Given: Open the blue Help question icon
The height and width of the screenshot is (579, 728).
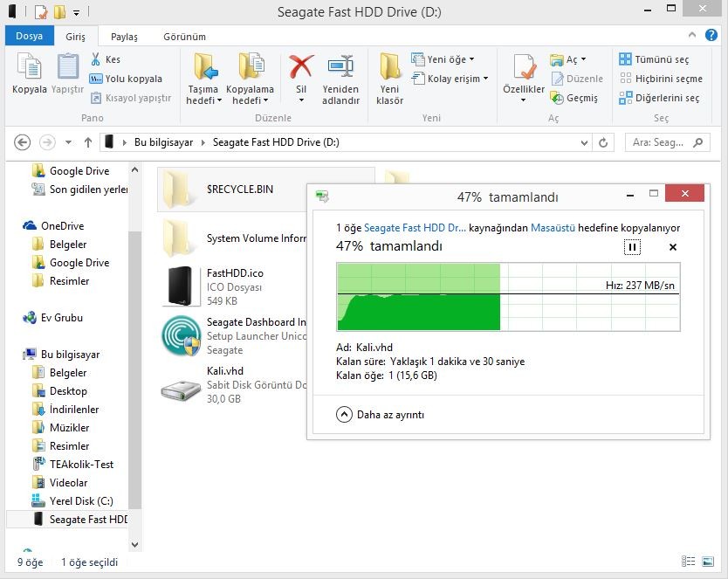Looking at the screenshot, I should coord(711,35).
